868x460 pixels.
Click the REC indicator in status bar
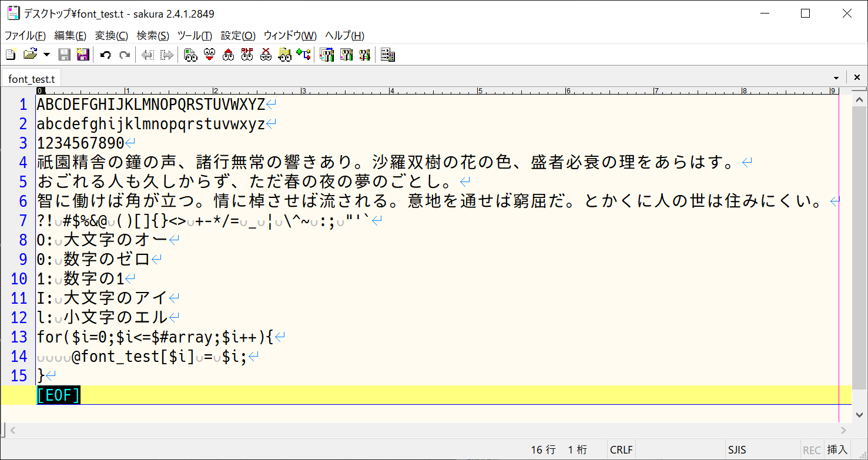(x=812, y=450)
